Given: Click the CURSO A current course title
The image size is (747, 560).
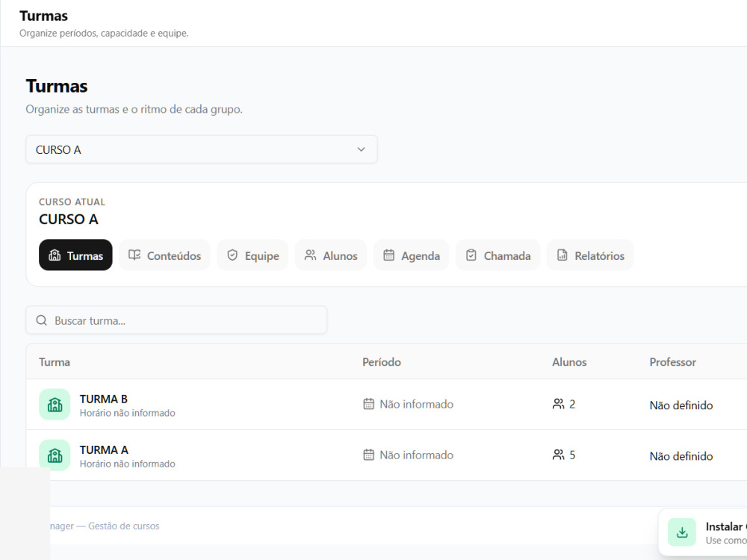Looking at the screenshot, I should point(69,219).
